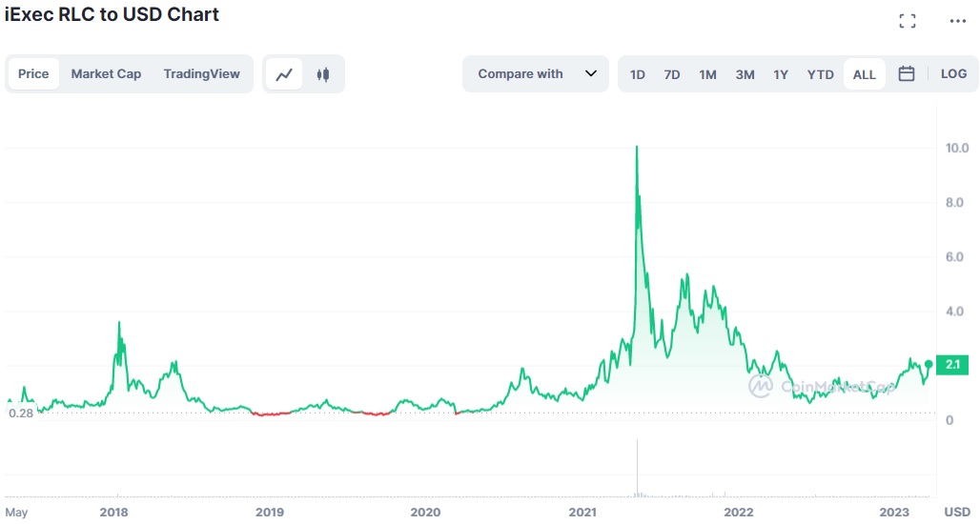Select the Price tab
The height and width of the screenshot is (524, 980).
(x=33, y=73)
